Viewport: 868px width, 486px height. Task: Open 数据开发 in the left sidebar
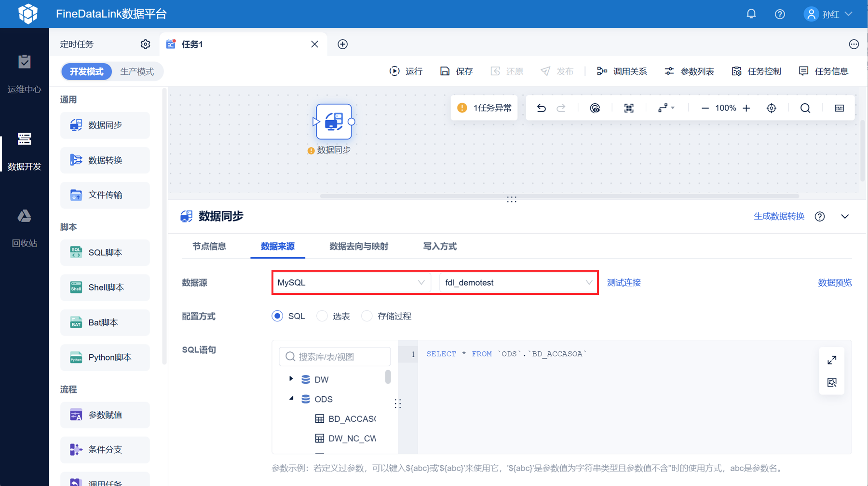point(24,152)
